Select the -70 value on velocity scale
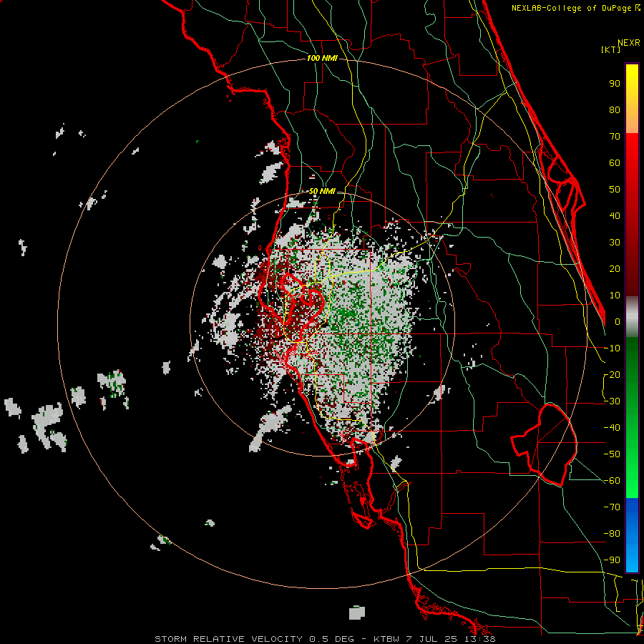The width and height of the screenshot is (644, 644). click(612, 507)
